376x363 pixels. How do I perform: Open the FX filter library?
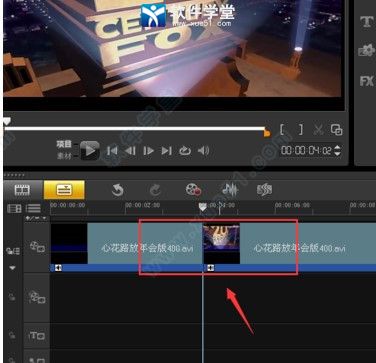367,81
